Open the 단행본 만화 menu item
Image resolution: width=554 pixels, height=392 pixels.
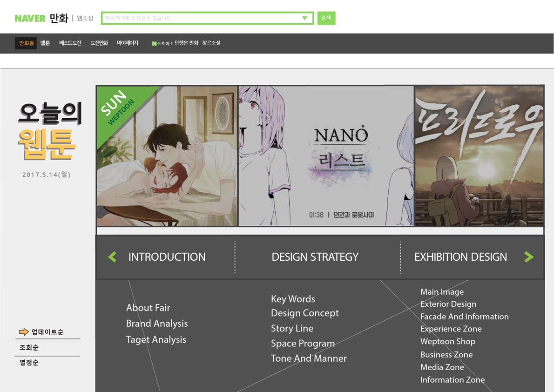click(x=187, y=43)
